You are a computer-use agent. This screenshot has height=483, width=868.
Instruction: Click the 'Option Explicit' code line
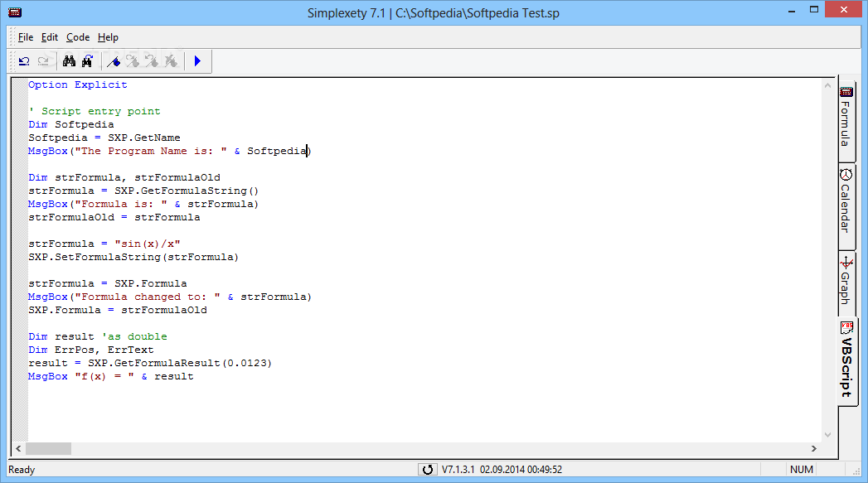pyautogui.click(x=77, y=85)
